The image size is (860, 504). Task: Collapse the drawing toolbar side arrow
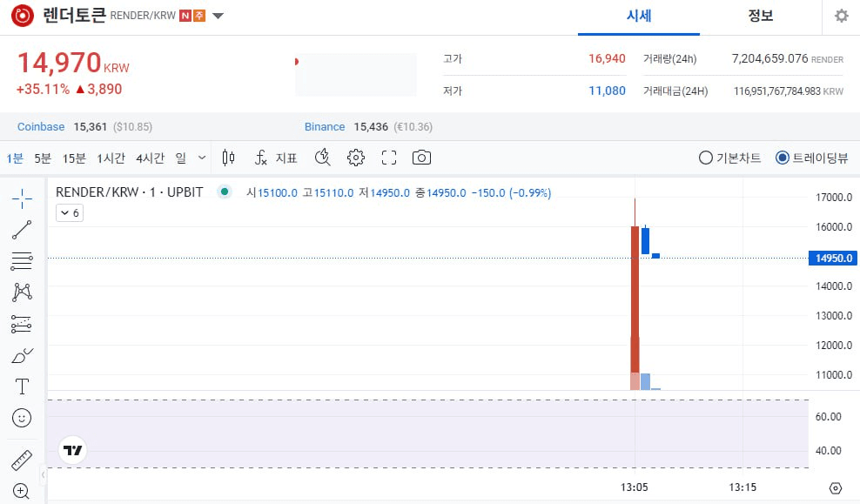[x=43, y=475]
